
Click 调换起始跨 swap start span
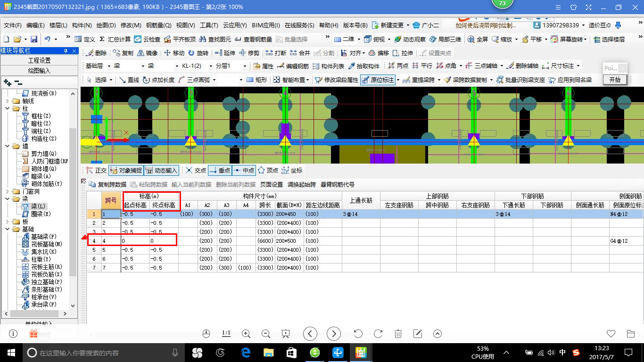coord(302,184)
